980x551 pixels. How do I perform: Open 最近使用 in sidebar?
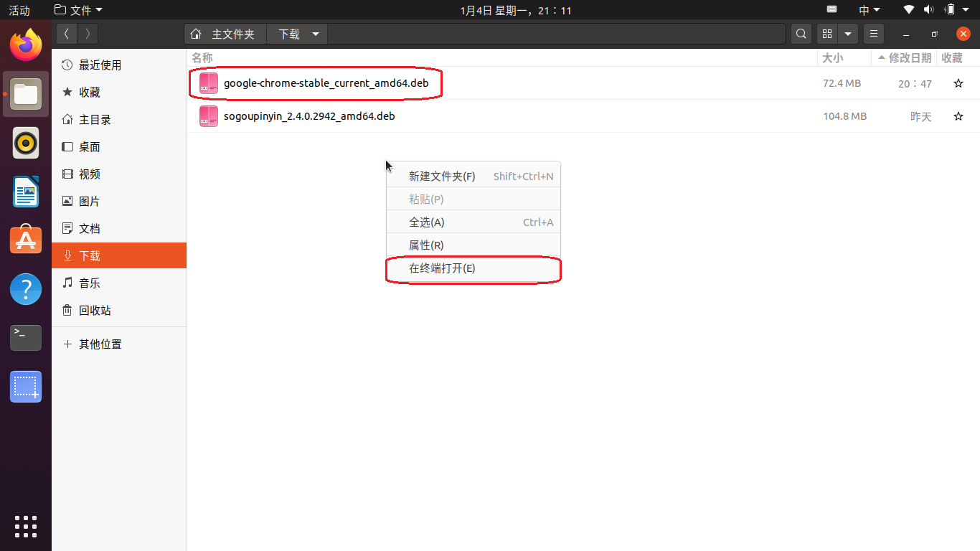119,65
